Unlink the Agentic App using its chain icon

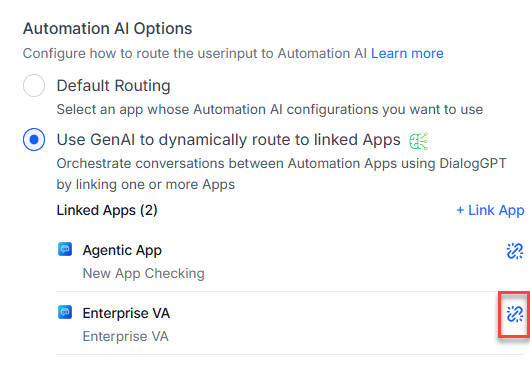click(515, 251)
